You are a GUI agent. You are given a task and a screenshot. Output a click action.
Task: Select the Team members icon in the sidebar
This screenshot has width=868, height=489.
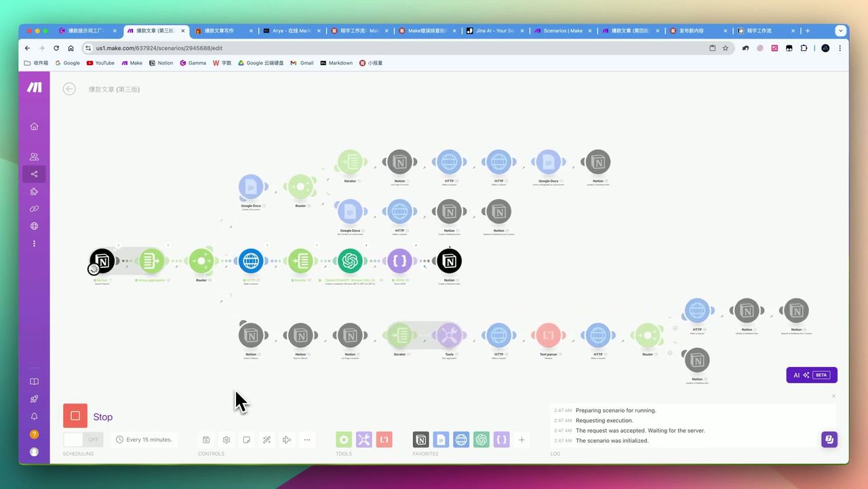(34, 157)
